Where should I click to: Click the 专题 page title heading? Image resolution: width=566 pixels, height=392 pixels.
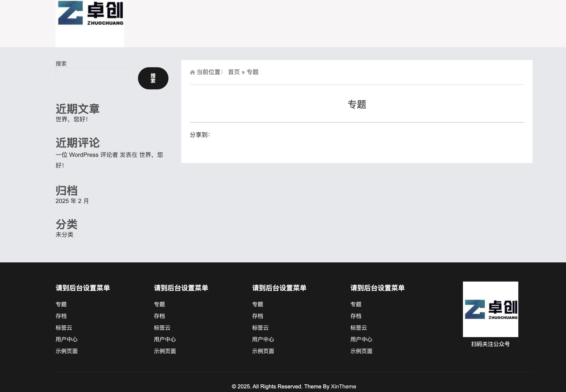pyautogui.click(x=357, y=104)
